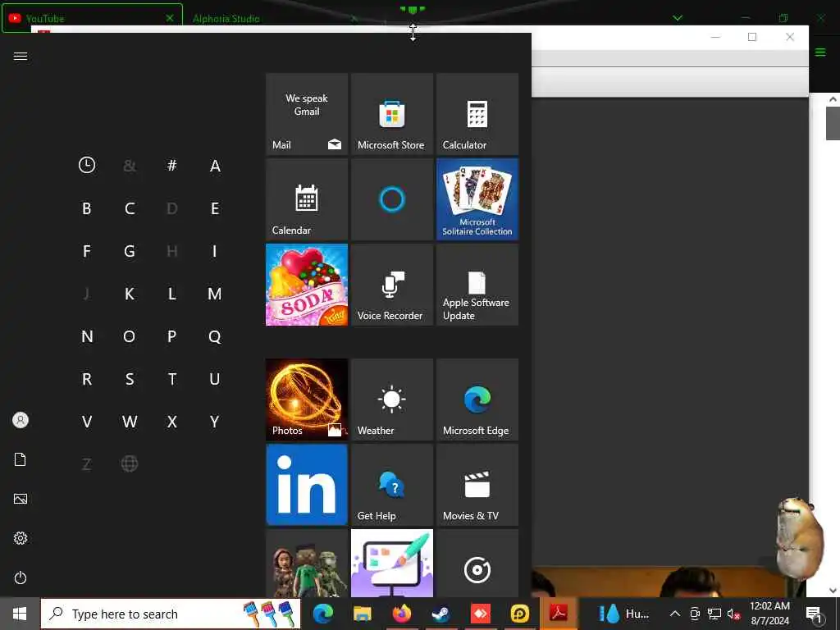
Task: Expand the Start hamburger menu
Action: point(21,57)
